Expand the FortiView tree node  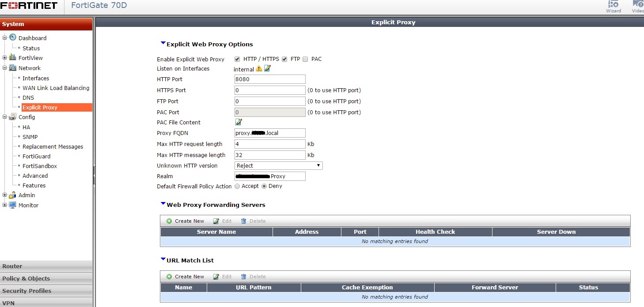tap(5, 58)
